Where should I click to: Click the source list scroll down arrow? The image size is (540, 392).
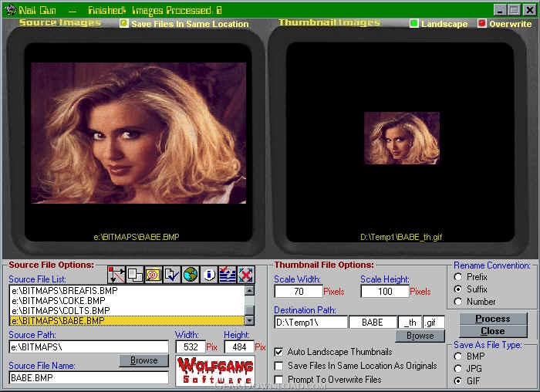(250, 321)
